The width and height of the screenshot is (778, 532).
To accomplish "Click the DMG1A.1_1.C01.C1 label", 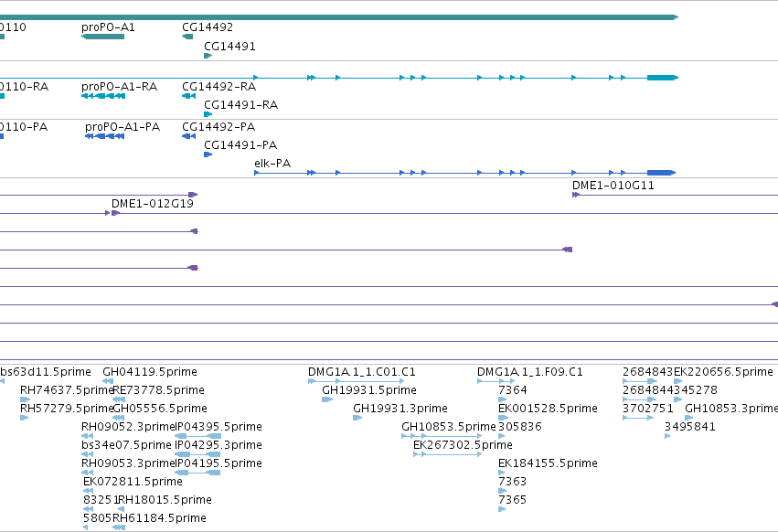I will tap(362, 372).
